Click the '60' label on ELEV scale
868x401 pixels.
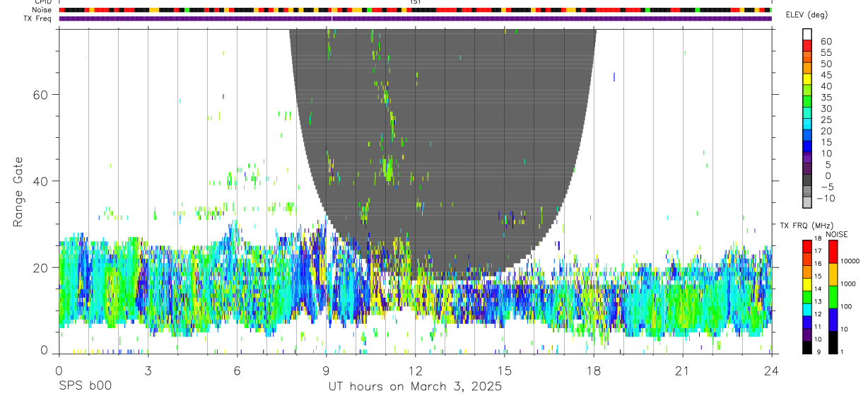tap(826, 42)
